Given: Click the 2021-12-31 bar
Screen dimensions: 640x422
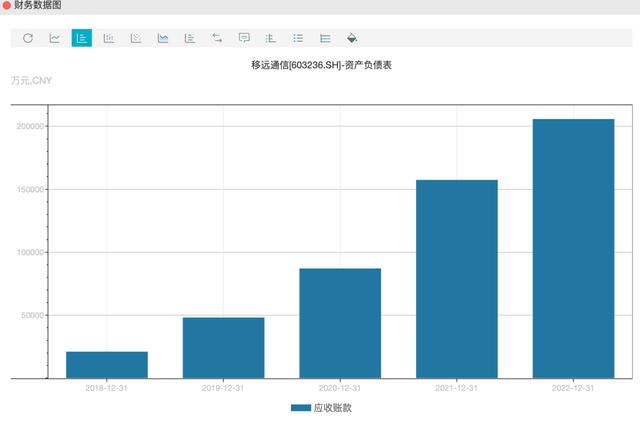Looking at the screenshot, I should (457, 279).
